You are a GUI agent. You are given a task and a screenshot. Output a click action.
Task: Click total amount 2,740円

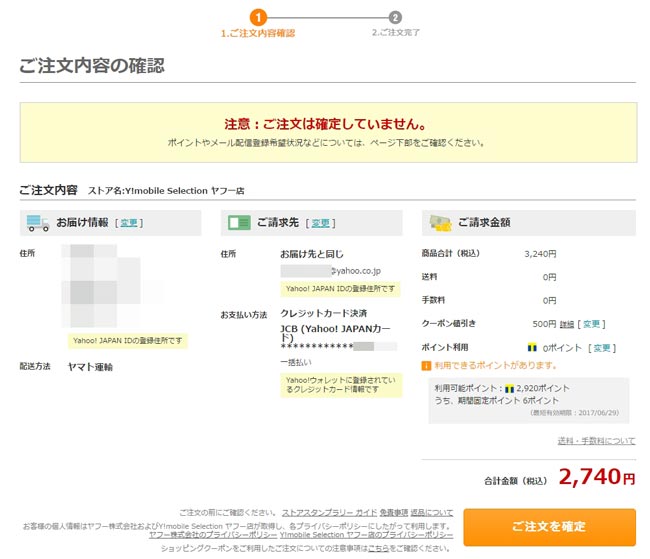(x=597, y=477)
